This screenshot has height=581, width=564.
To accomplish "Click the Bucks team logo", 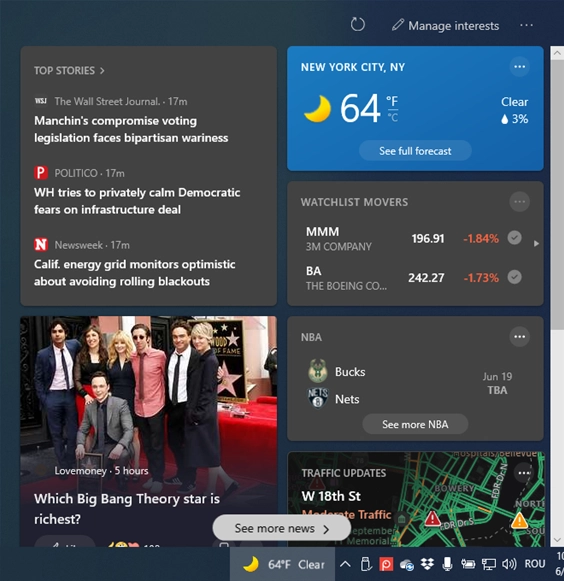I will pos(318,371).
